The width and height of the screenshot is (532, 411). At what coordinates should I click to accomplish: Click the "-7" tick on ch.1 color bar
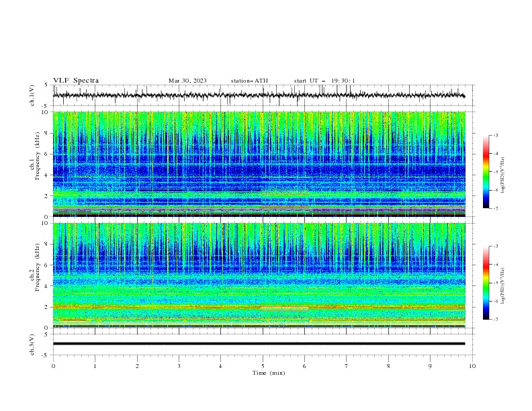pyautogui.click(x=495, y=208)
